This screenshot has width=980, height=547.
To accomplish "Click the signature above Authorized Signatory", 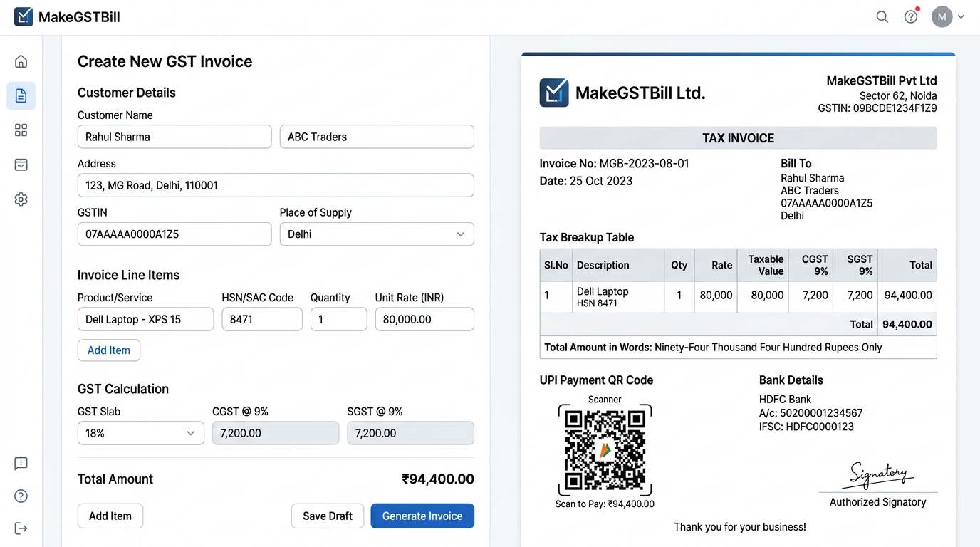I will point(878,474).
